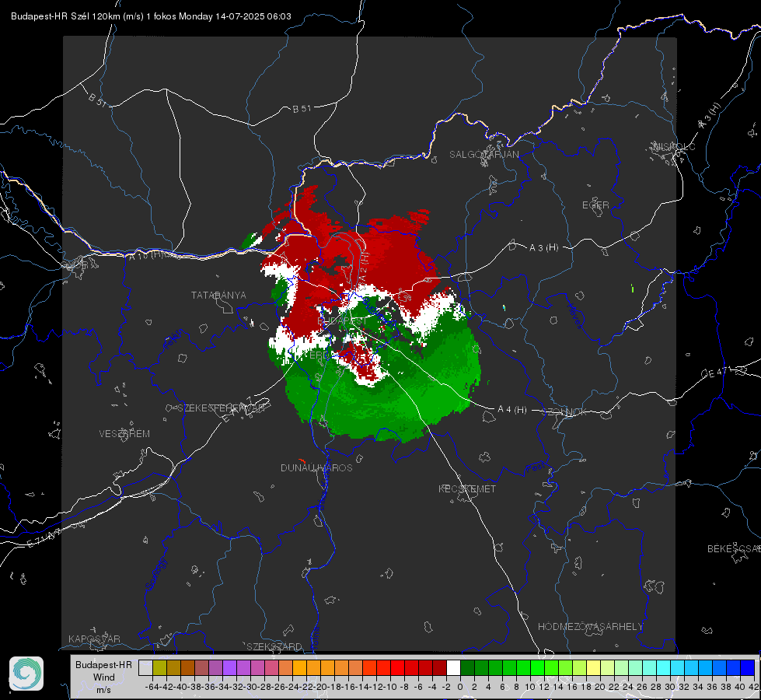Click the blue 'Pest' county label
This screenshot has width=761, height=700.
pyautogui.click(x=534, y=468)
